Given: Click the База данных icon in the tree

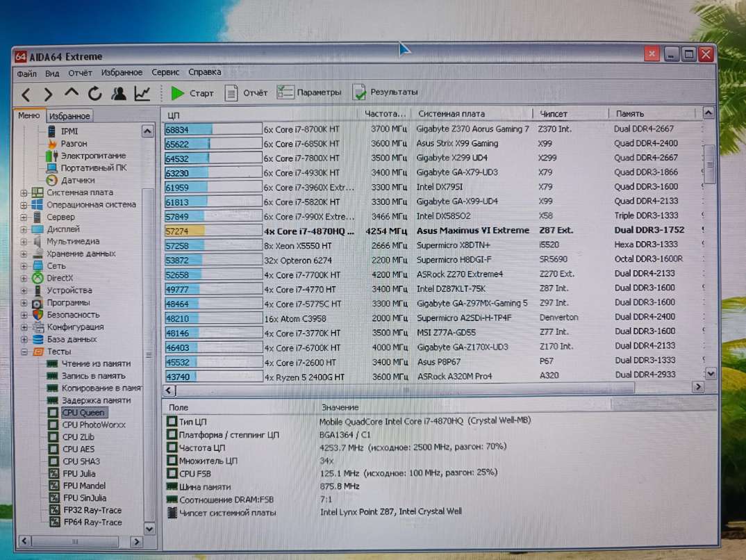Looking at the screenshot, I should click(38, 340).
